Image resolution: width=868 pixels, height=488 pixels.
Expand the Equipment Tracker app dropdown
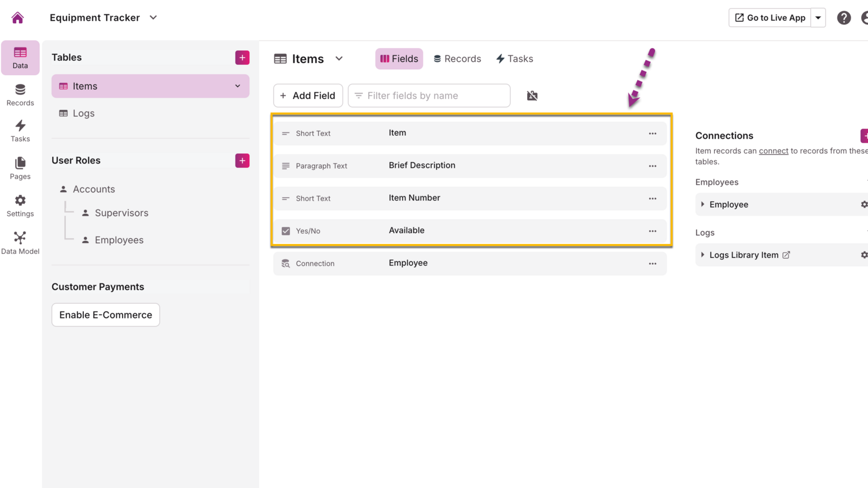[x=153, y=18]
